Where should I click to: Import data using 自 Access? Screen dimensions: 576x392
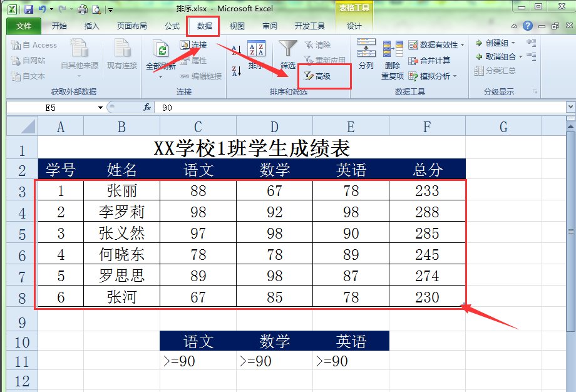[x=34, y=45]
